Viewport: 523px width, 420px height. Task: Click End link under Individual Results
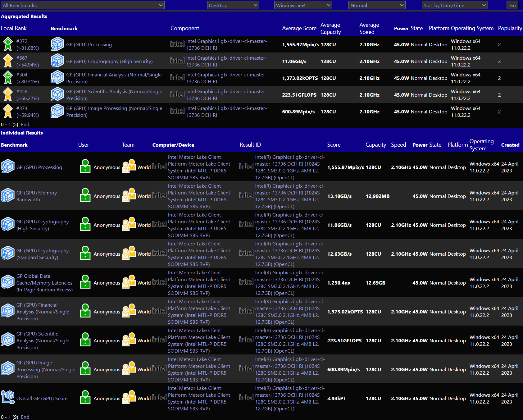(25, 417)
